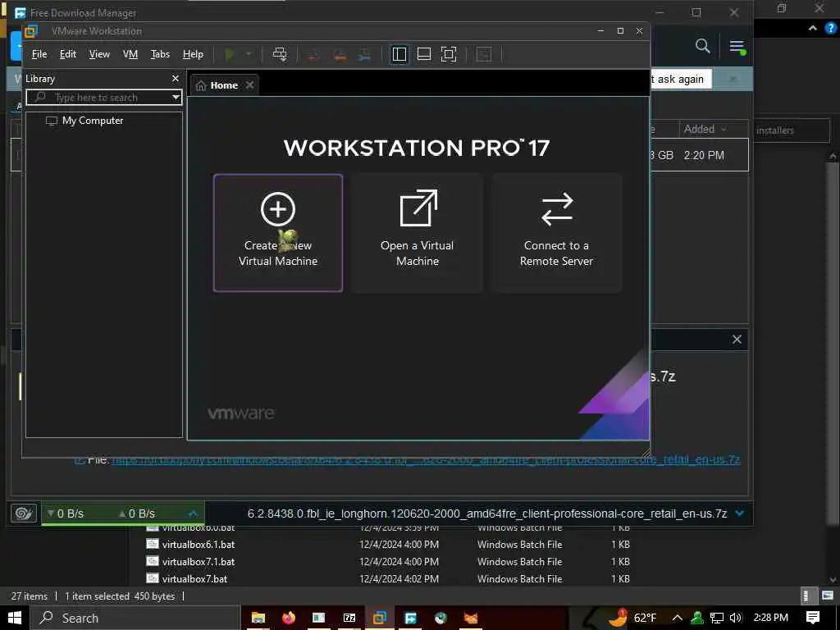Close the Home tab
Image resolution: width=840 pixels, height=630 pixels.
249,85
